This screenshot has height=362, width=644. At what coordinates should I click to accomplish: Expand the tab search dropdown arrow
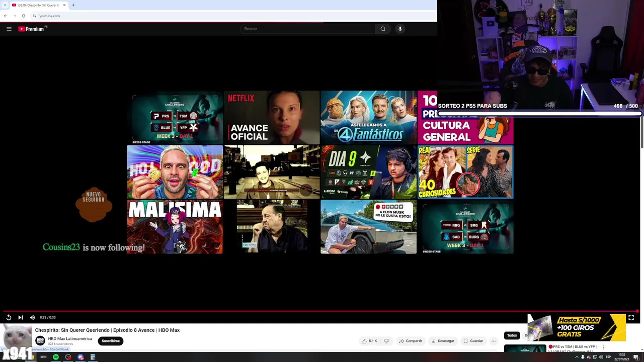click(4, 5)
